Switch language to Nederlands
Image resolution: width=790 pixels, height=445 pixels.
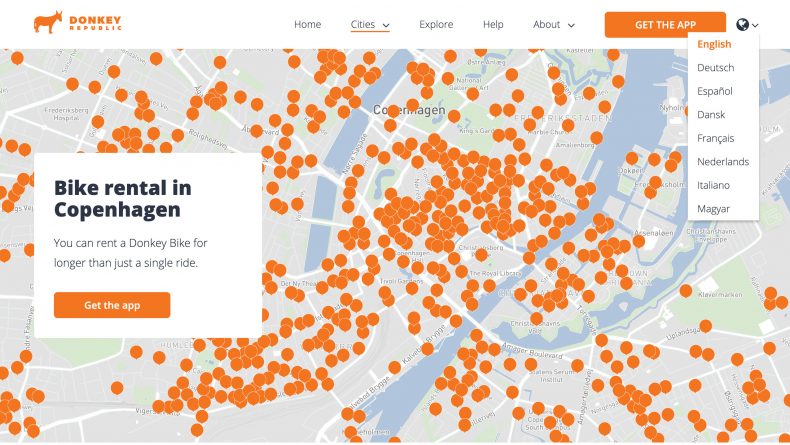[x=723, y=161]
